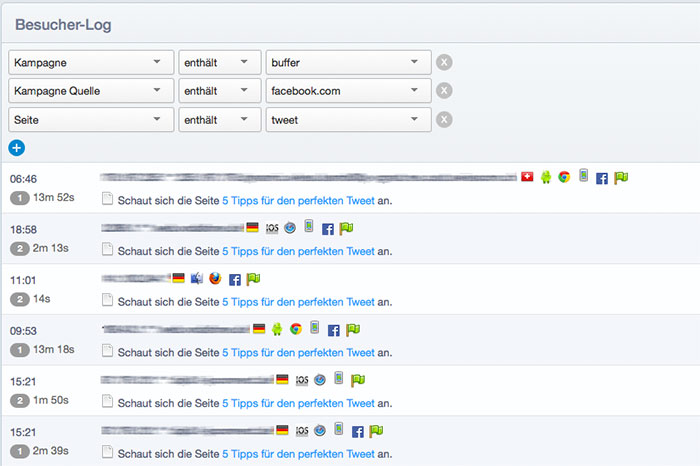This screenshot has height=466, width=700.
Task: Click the Besucher-Log heading
Action: 63,25
